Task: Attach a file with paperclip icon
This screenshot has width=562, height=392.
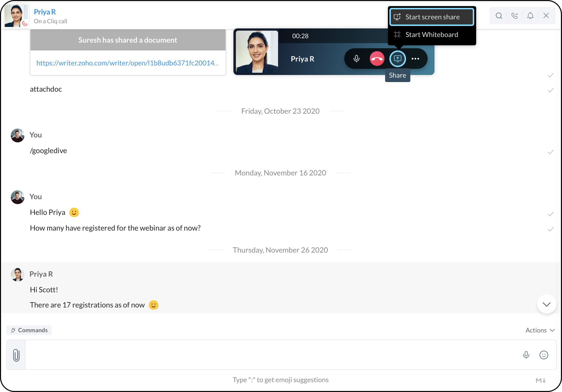Action: 16,355
